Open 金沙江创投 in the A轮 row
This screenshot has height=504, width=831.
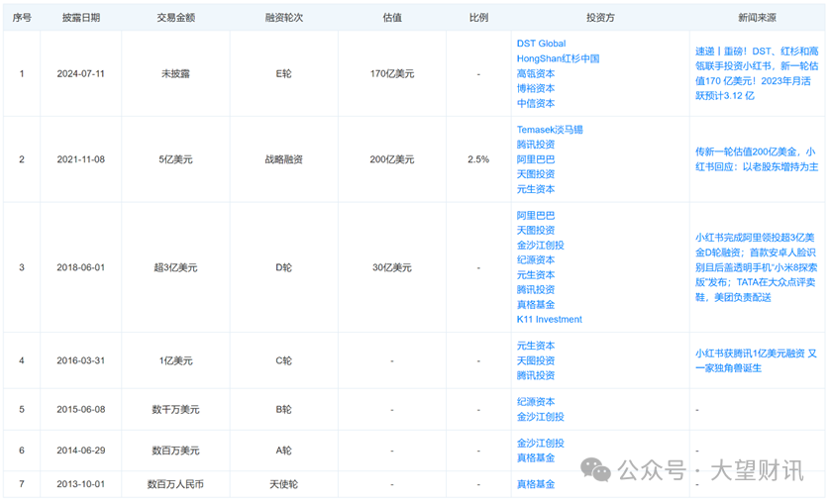tap(541, 443)
